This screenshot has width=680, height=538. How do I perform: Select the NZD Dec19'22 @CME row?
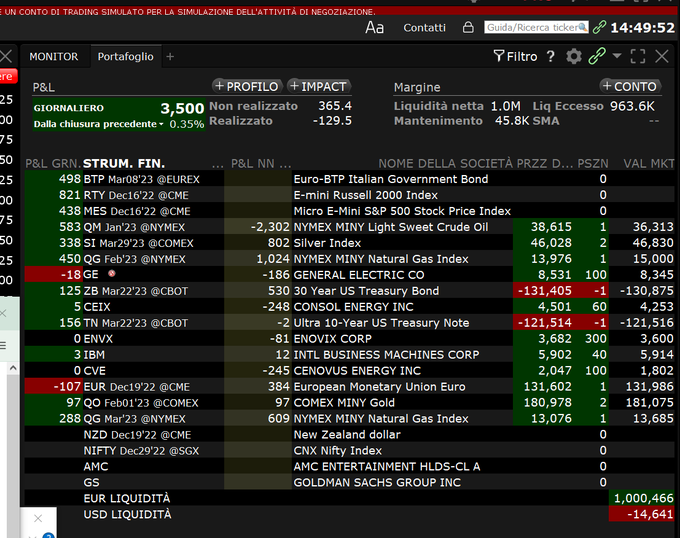(350, 434)
